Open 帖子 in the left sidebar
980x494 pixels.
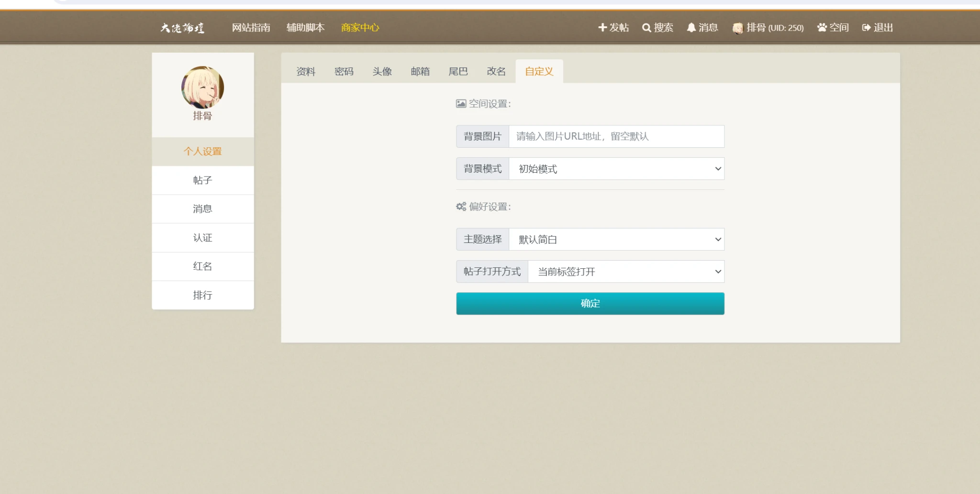click(x=202, y=180)
